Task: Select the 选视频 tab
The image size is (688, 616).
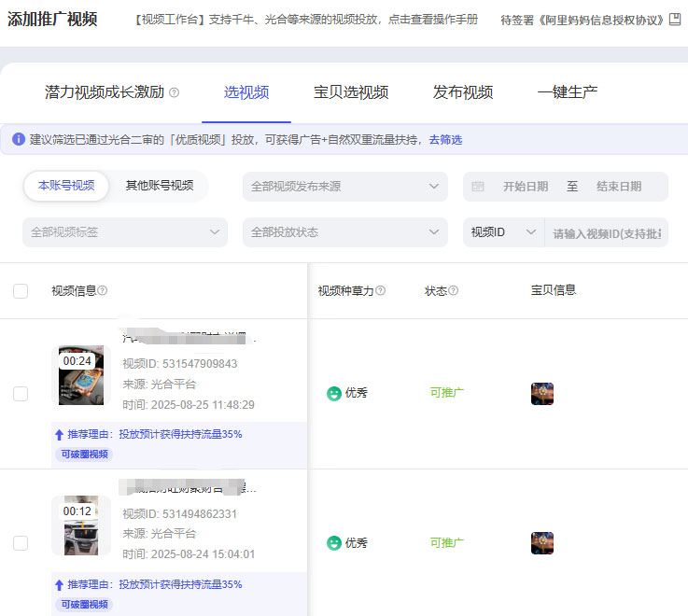Action: (246, 92)
